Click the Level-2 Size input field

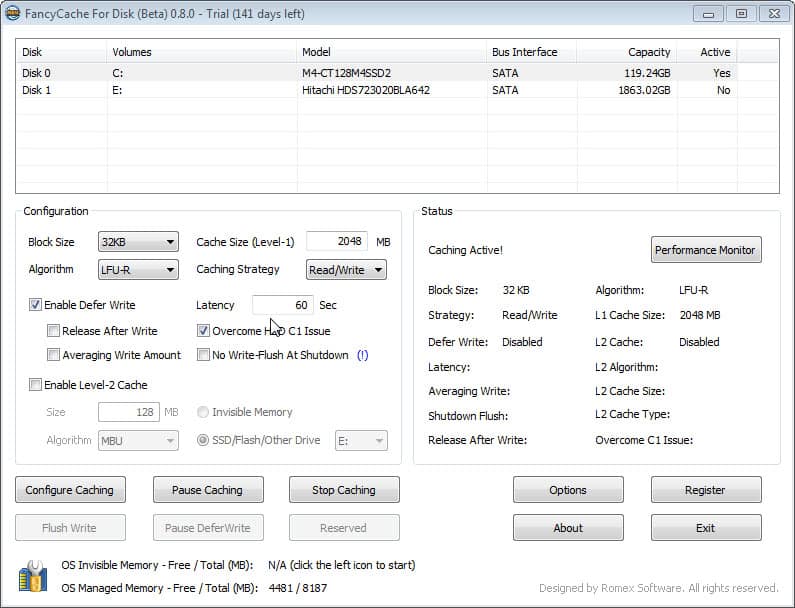coord(129,412)
